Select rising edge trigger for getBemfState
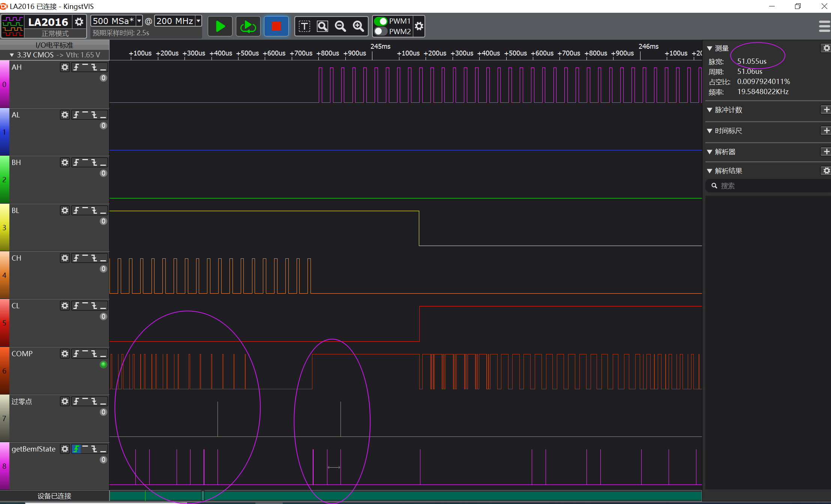This screenshot has width=831, height=504. [x=76, y=449]
